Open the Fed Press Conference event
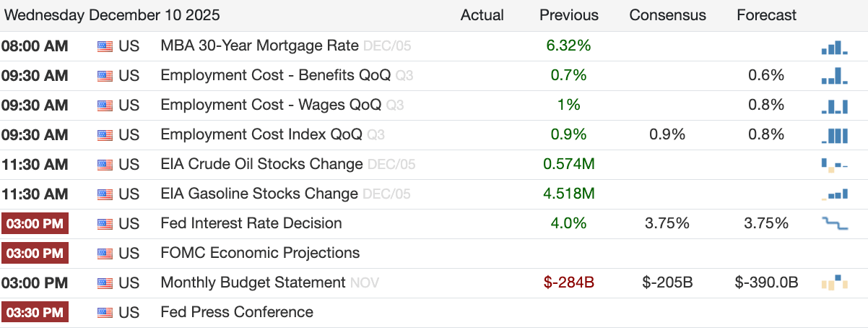 click(237, 312)
